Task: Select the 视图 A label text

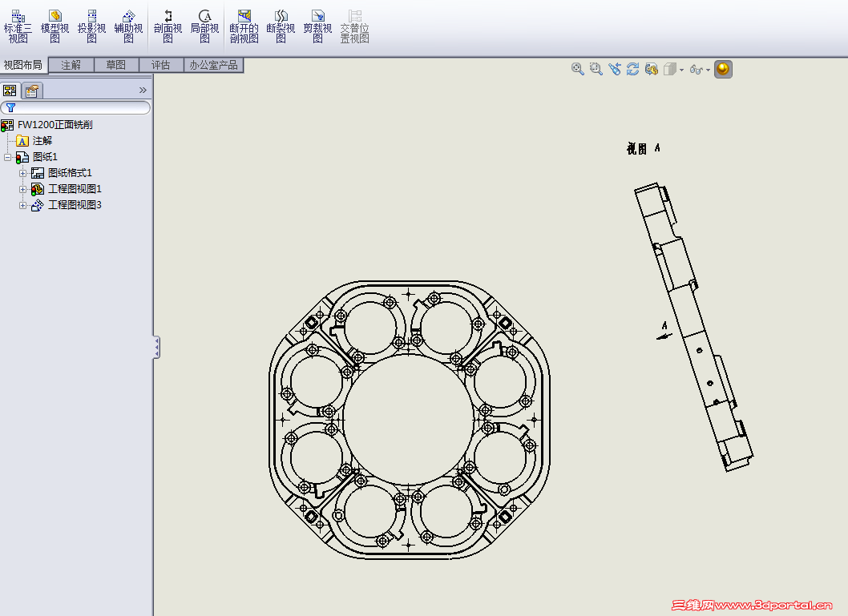Action: (644, 149)
